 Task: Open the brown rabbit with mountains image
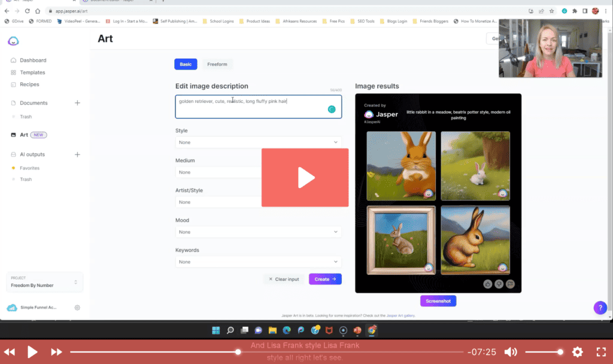pos(475,240)
